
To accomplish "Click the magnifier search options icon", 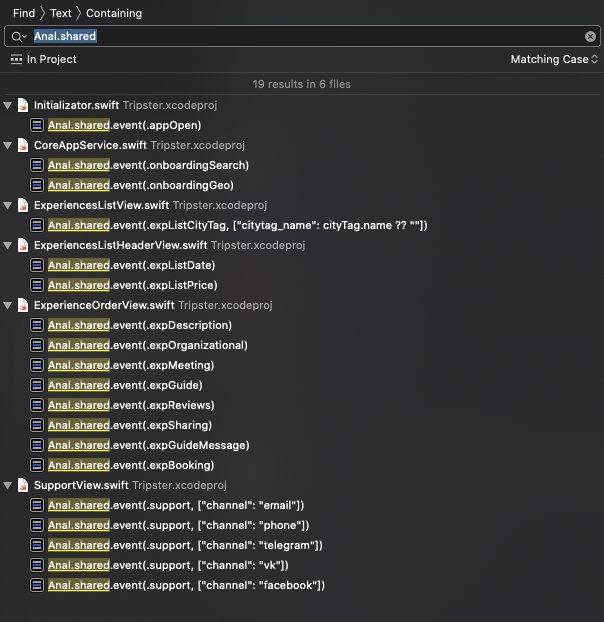I will [x=19, y=36].
